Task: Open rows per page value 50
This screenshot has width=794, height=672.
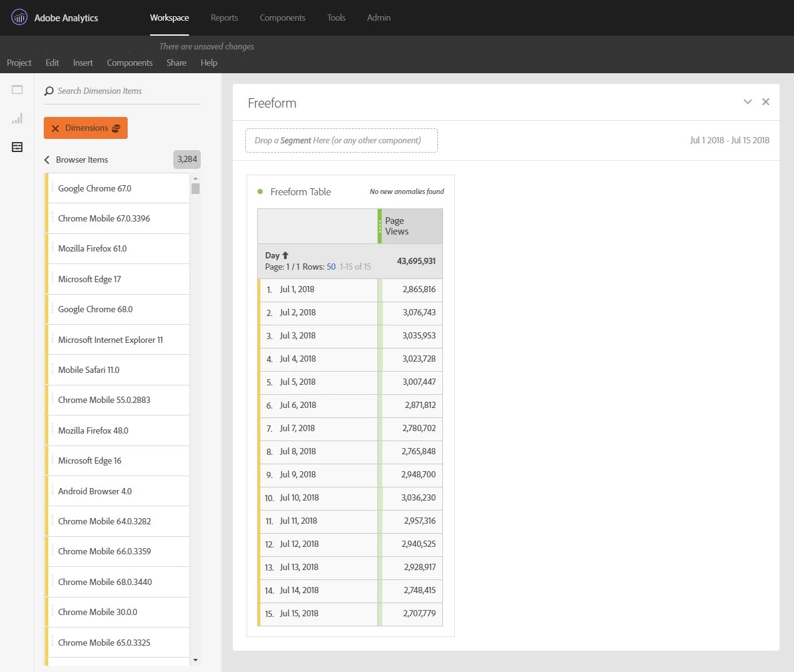Action: coord(331,267)
